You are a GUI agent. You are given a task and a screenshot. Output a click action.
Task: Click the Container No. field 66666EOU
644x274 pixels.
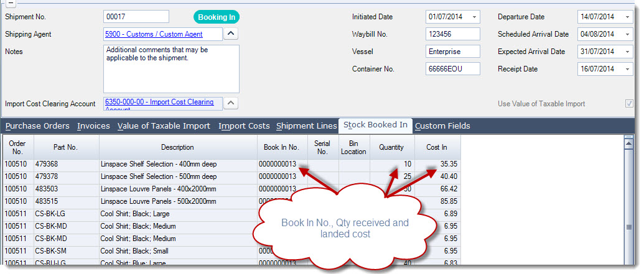[x=453, y=69]
